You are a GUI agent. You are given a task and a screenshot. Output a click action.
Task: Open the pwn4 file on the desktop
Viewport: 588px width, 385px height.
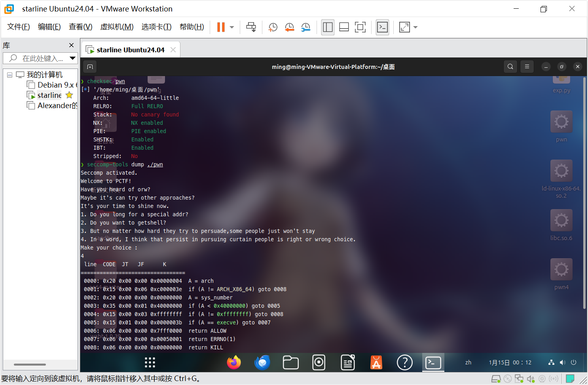(x=561, y=269)
